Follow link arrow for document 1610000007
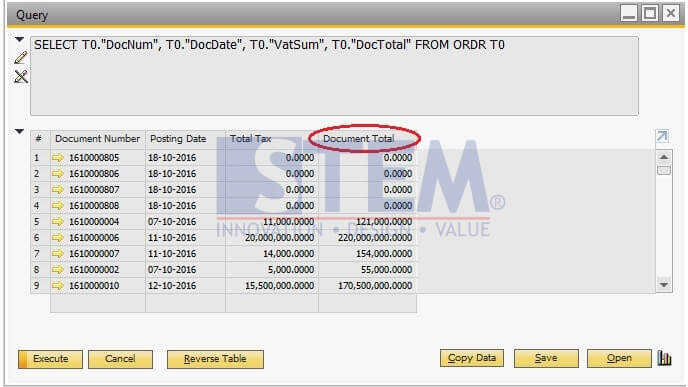This screenshot has height=387, width=688. tap(58, 254)
